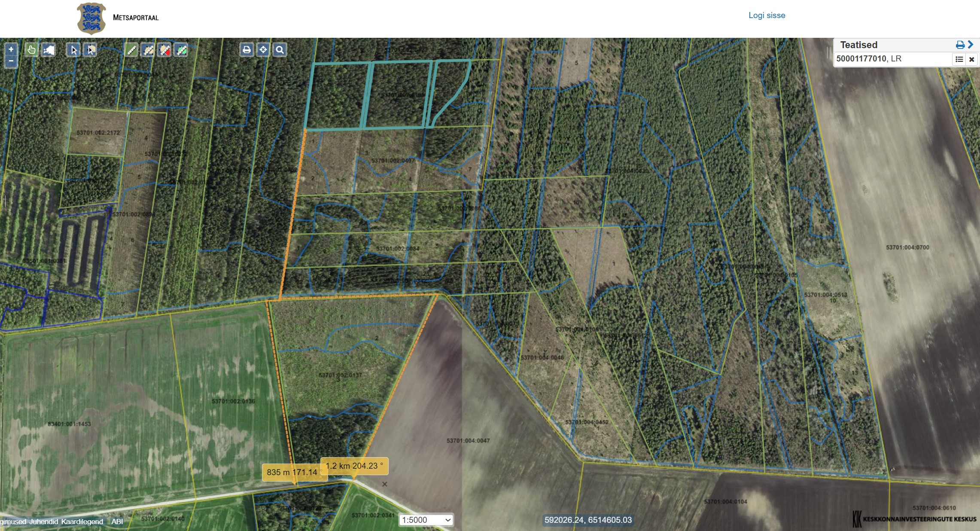Open the 1:5000 scale dropdown
The width and height of the screenshot is (980, 531).
(426, 520)
